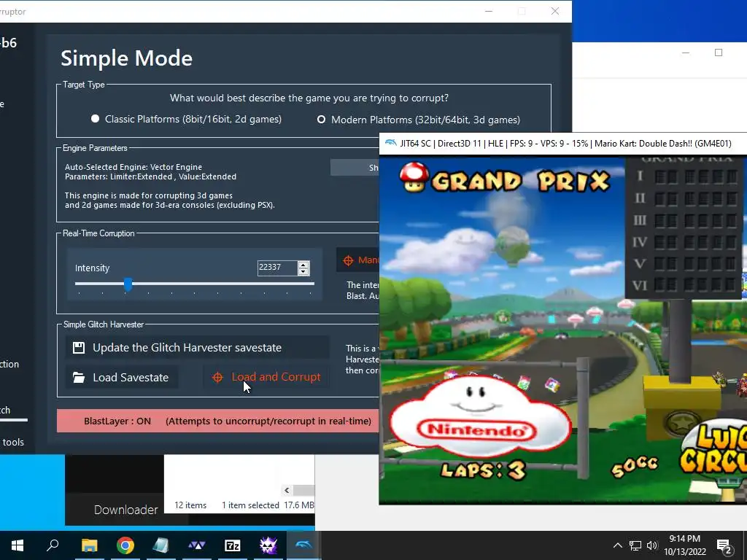Click the Manual Blast crosshair icon
Viewport: 747px width, 560px height.
[348, 260]
